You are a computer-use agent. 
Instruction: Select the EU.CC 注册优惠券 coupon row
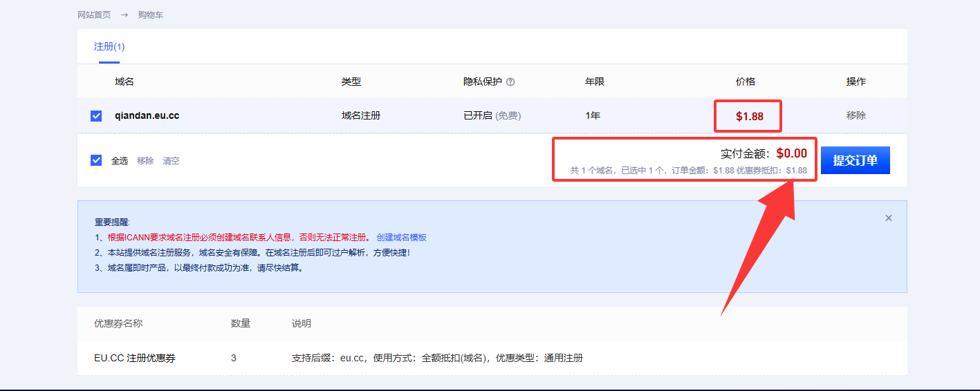135,358
